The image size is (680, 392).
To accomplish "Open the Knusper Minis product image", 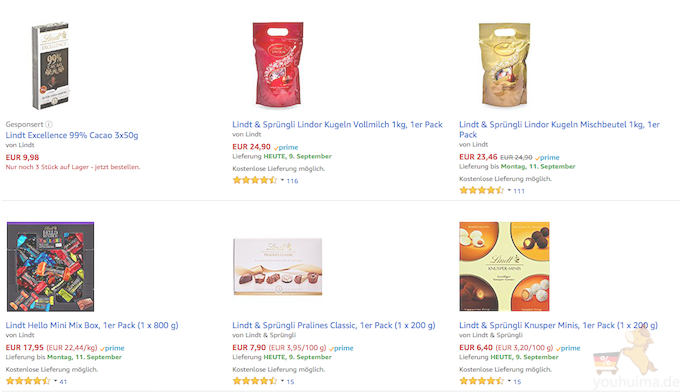I will (x=504, y=266).
